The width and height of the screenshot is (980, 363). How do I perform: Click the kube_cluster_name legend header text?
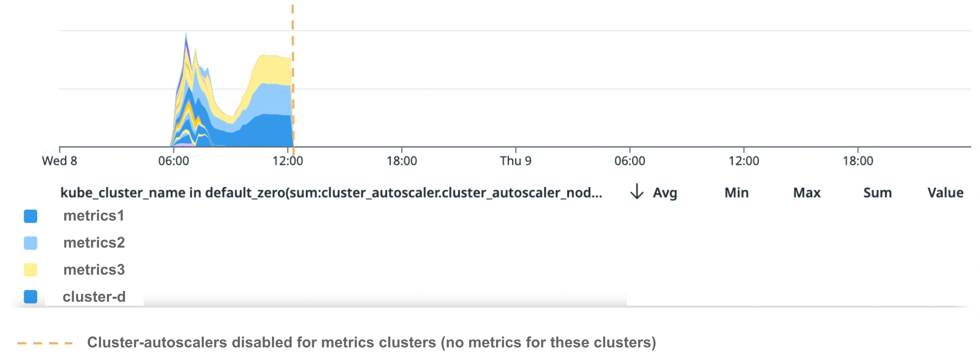331,193
